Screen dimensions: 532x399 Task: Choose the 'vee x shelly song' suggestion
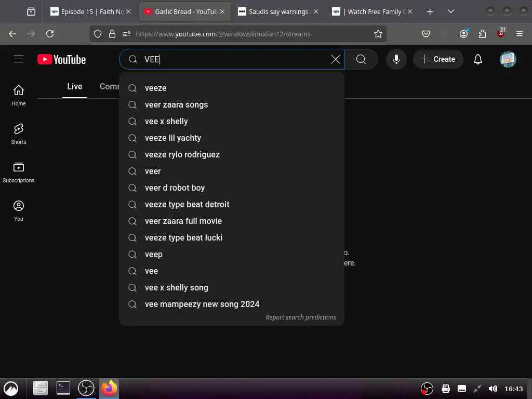232,287
